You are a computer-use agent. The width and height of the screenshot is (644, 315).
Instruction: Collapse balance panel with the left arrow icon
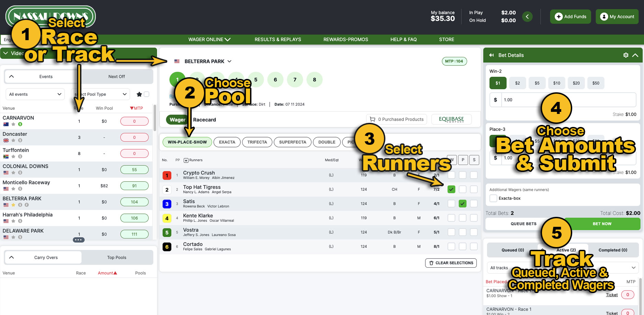click(x=527, y=16)
